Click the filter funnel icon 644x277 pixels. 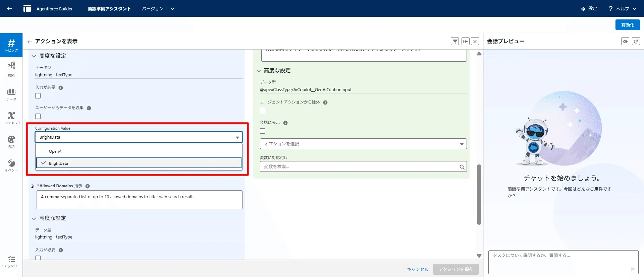[455, 41]
